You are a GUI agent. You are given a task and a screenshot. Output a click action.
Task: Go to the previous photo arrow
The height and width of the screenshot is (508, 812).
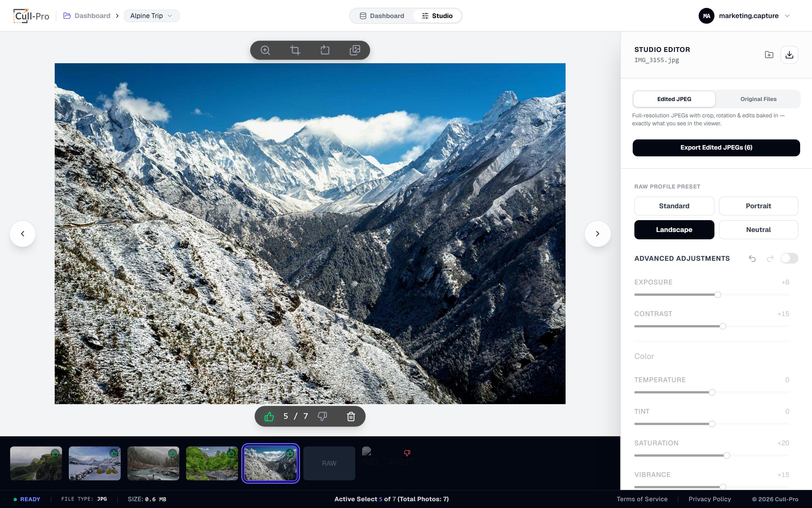coord(23,234)
